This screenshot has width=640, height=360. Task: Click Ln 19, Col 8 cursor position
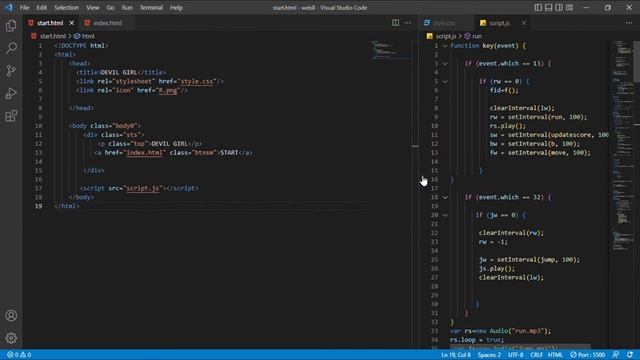tap(456, 355)
